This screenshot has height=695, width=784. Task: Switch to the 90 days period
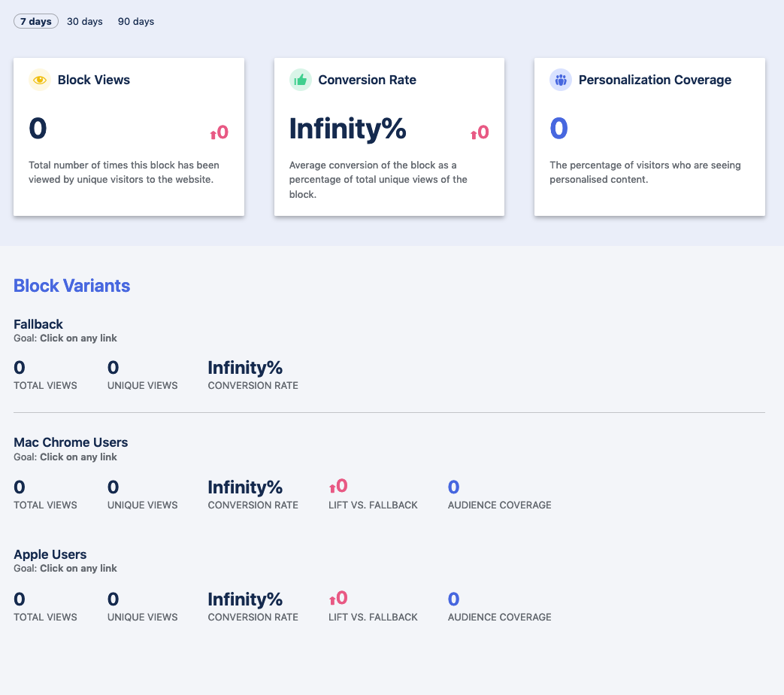[x=136, y=22]
